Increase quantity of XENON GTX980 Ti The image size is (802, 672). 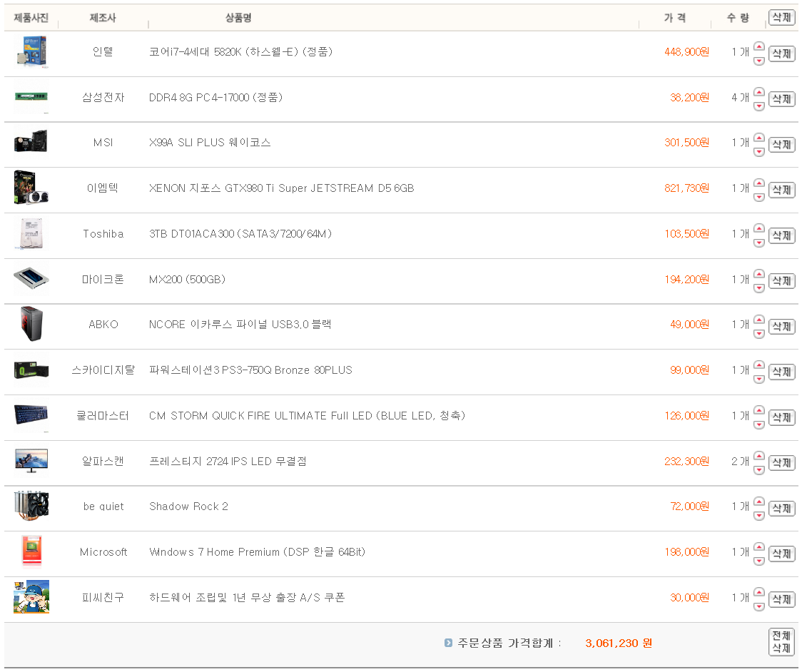point(759,183)
